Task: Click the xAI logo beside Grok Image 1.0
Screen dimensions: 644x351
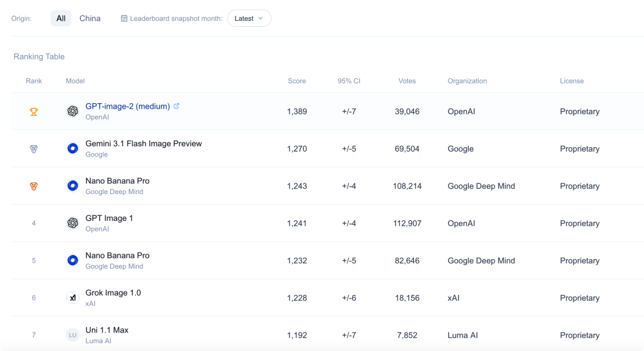Action: [x=73, y=297]
